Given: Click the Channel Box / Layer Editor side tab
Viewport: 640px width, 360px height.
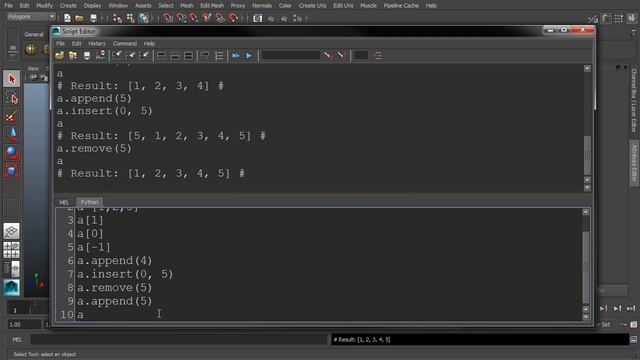Looking at the screenshot, I should point(634,100).
